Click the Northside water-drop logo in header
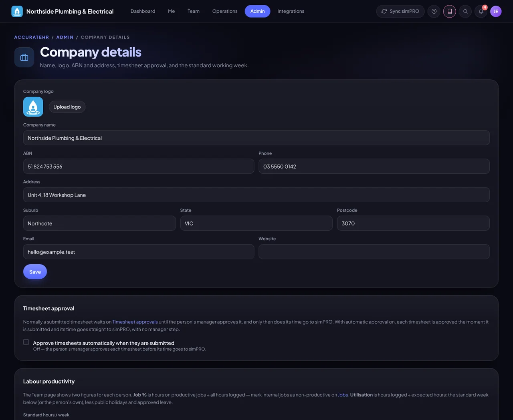Viewport: 513px width, 420px height. pos(17,11)
